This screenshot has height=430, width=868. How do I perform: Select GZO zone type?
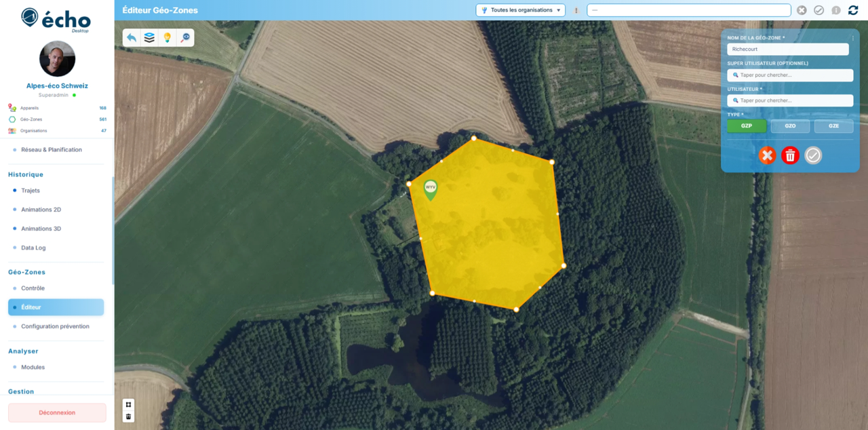click(x=790, y=126)
